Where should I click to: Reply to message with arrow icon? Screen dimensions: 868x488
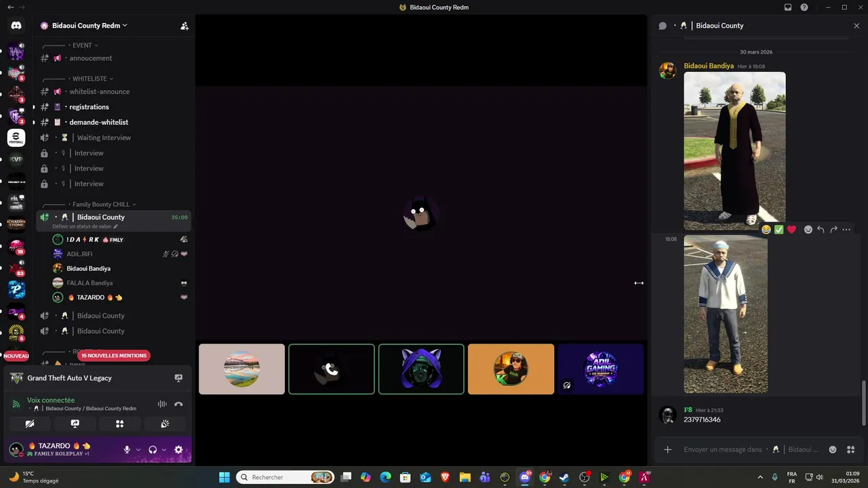(x=821, y=230)
